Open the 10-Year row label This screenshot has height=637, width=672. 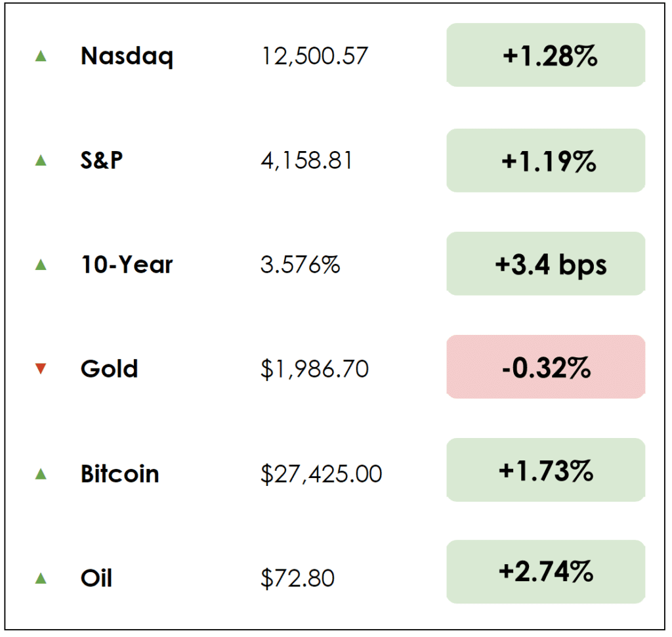127,265
